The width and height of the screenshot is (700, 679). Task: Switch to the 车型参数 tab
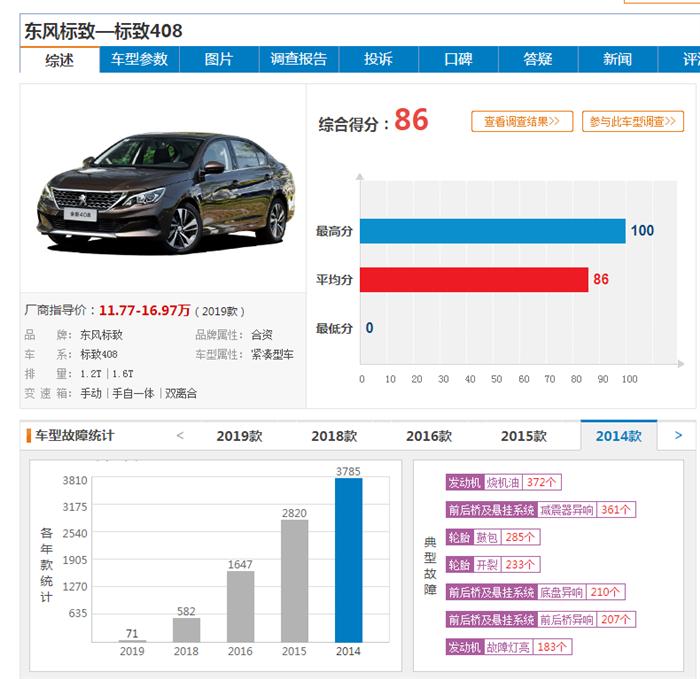click(x=139, y=59)
